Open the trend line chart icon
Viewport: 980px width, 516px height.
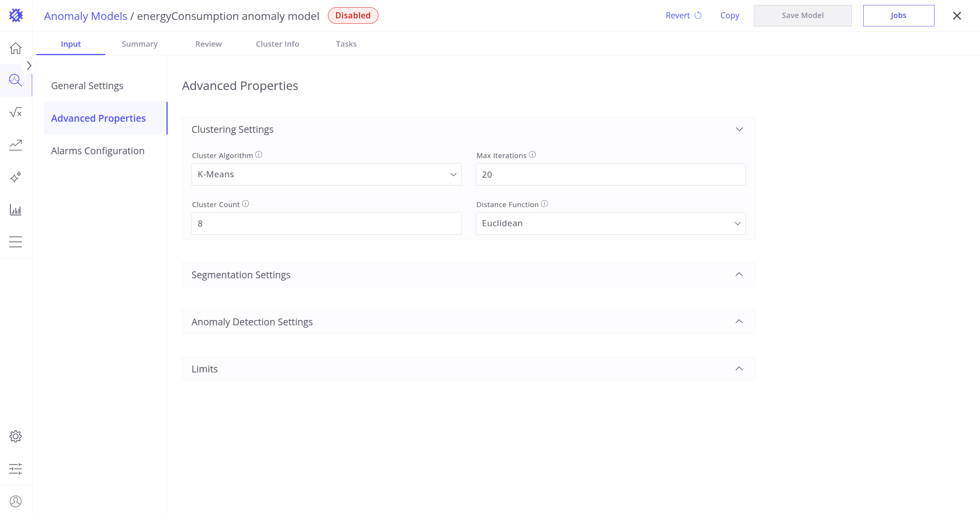pos(16,145)
